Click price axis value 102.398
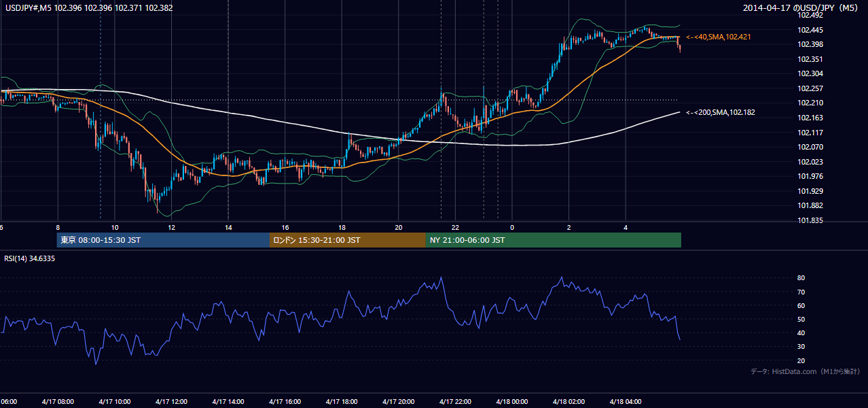The image size is (868, 408). tap(810, 44)
